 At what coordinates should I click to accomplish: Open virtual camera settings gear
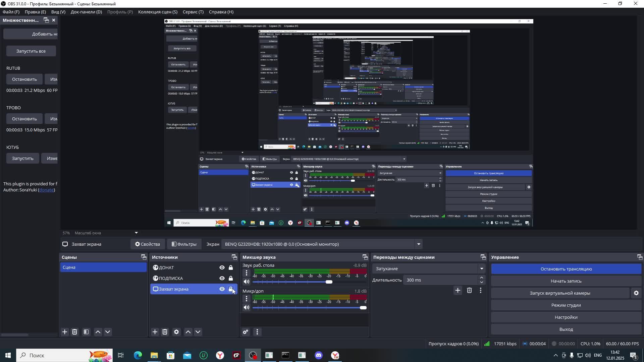tap(636, 293)
